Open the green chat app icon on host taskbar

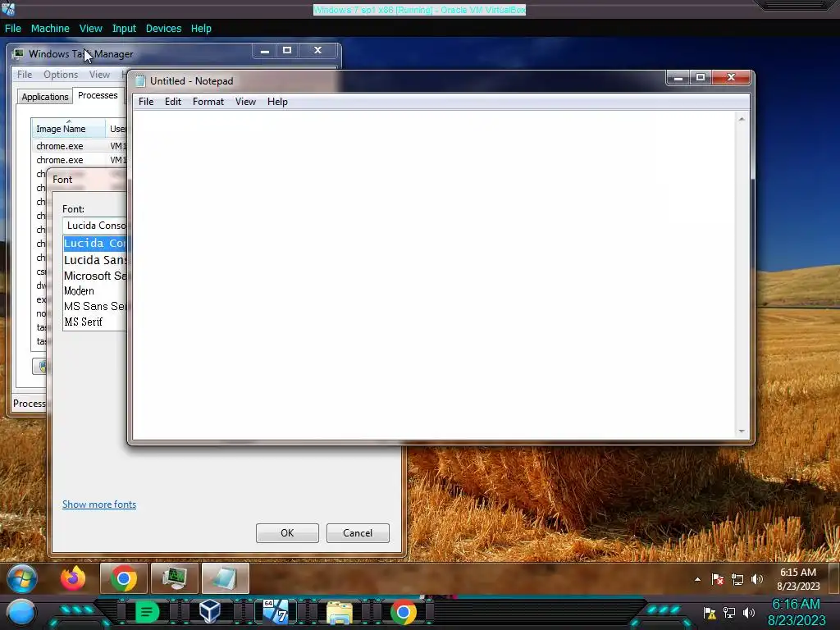click(147, 612)
